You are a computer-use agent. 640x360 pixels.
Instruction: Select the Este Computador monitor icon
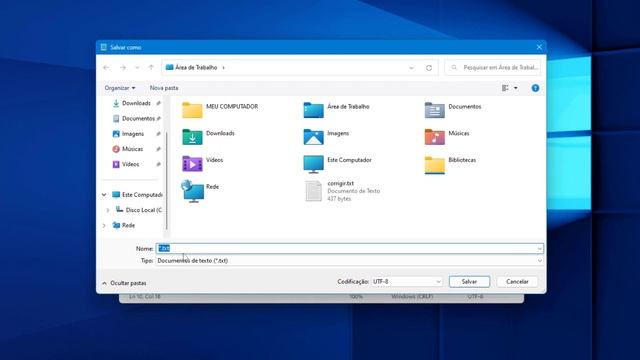tap(313, 164)
